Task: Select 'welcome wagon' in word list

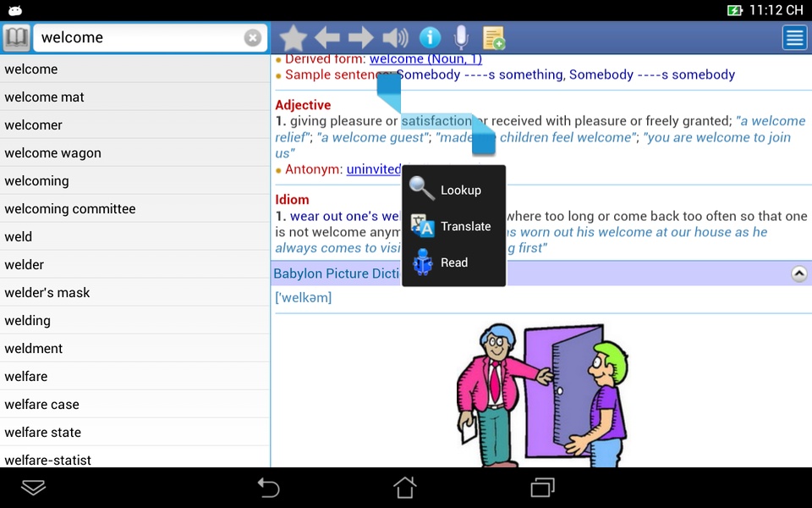Action: coord(134,153)
